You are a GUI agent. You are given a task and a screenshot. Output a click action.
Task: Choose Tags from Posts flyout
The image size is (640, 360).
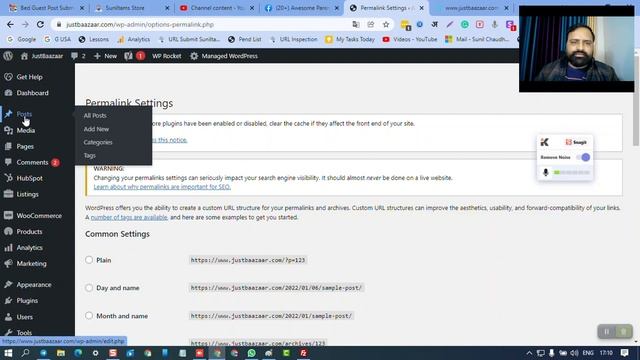pos(89,156)
